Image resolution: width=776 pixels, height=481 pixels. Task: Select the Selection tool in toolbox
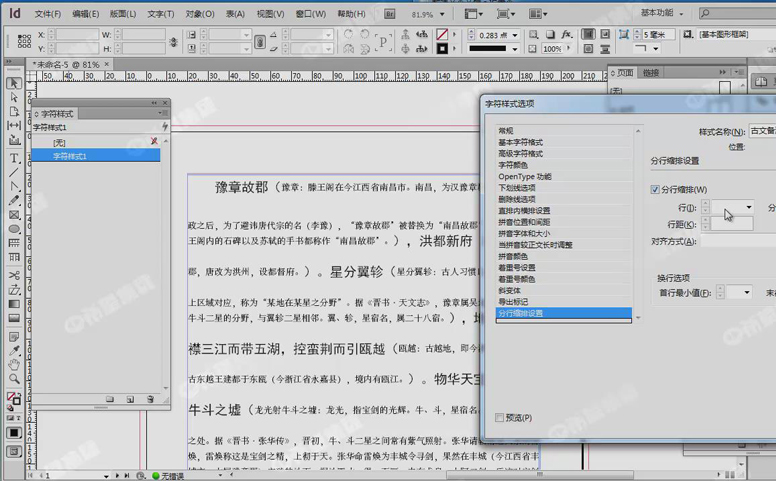[x=14, y=83]
